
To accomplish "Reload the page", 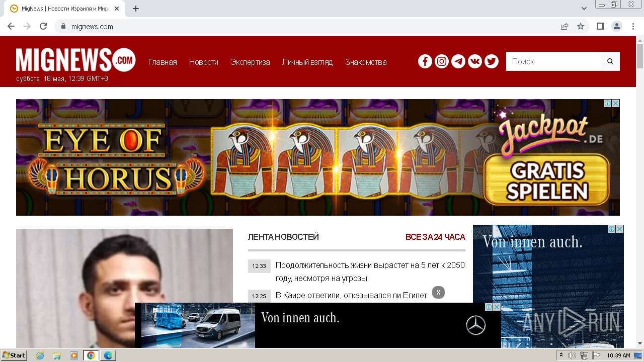I will [43, 26].
